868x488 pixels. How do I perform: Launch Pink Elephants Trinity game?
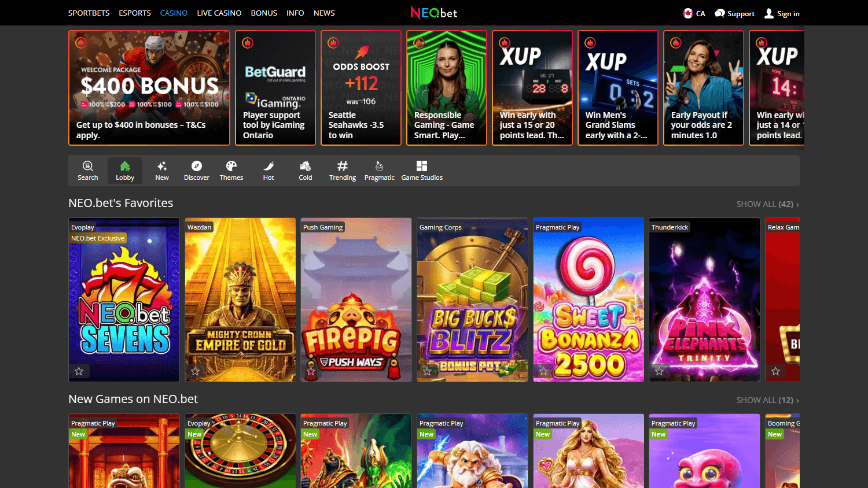(704, 300)
